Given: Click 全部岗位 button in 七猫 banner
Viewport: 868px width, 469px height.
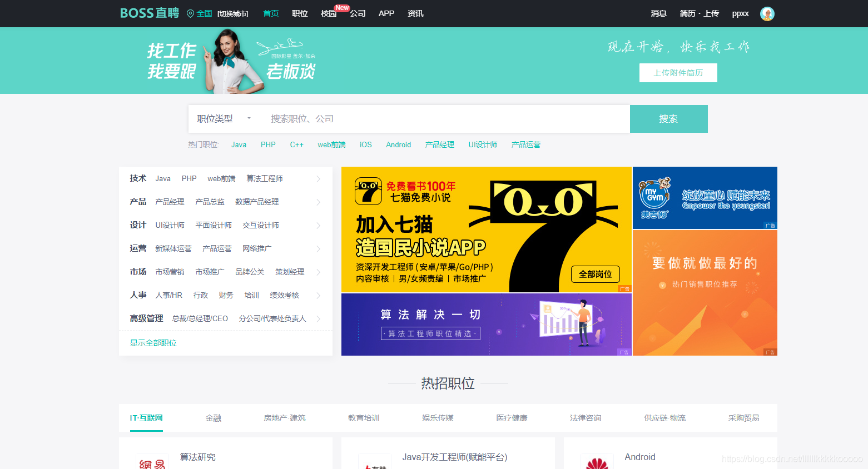Looking at the screenshot, I should point(595,274).
